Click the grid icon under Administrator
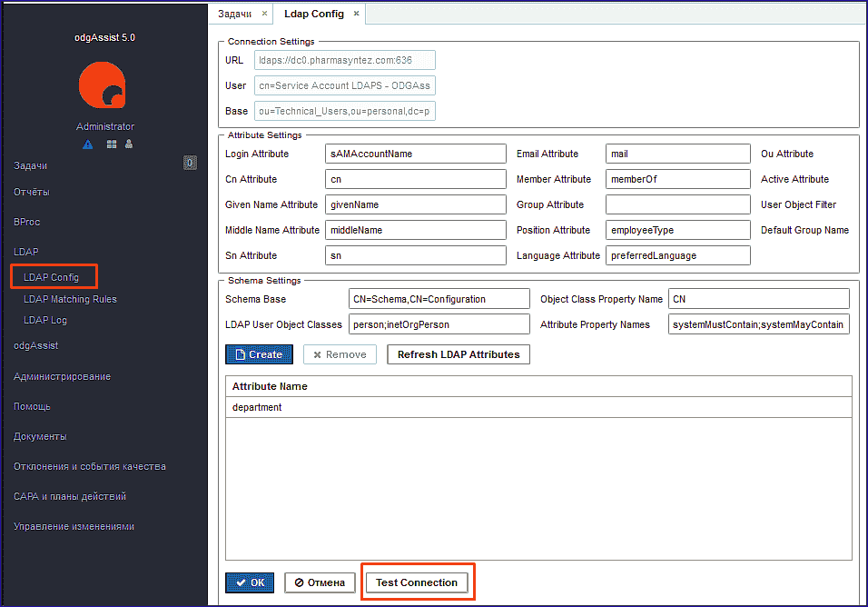The image size is (868, 607). (112, 144)
